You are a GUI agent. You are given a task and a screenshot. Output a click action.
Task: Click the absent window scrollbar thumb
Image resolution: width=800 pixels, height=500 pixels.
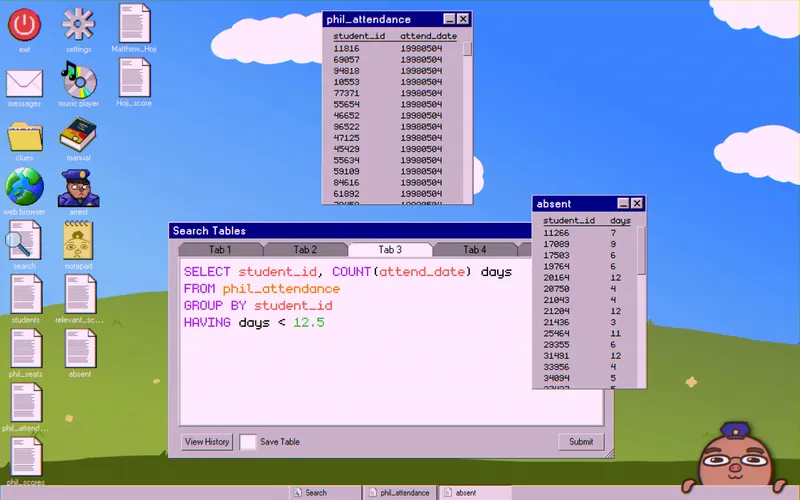pos(641,251)
